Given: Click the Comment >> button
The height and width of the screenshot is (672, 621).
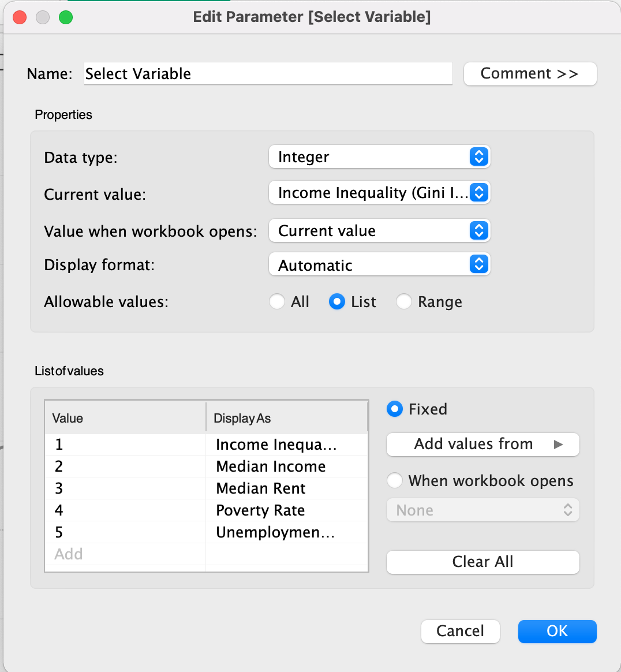Looking at the screenshot, I should pos(530,73).
